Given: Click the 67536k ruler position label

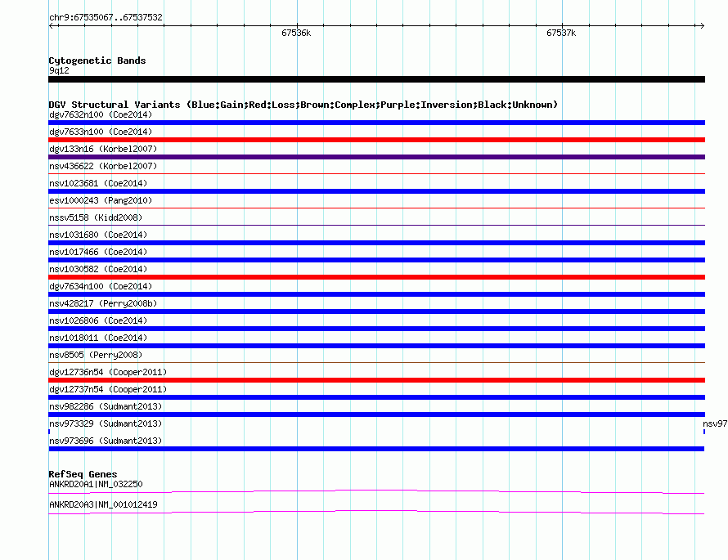Looking at the screenshot, I should pyautogui.click(x=296, y=33).
